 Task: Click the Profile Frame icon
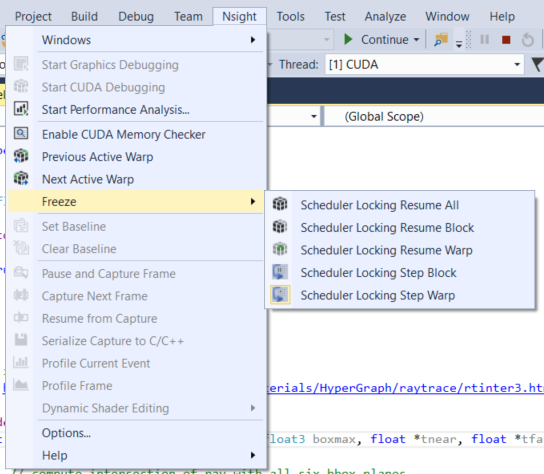[21, 385]
